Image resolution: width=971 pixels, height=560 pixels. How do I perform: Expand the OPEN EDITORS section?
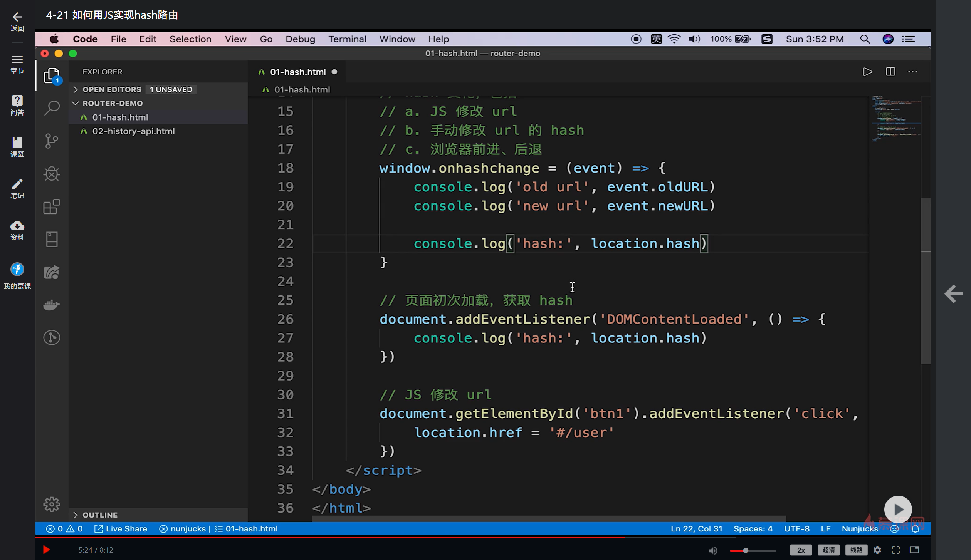pyautogui.click(x=112, y=89)
